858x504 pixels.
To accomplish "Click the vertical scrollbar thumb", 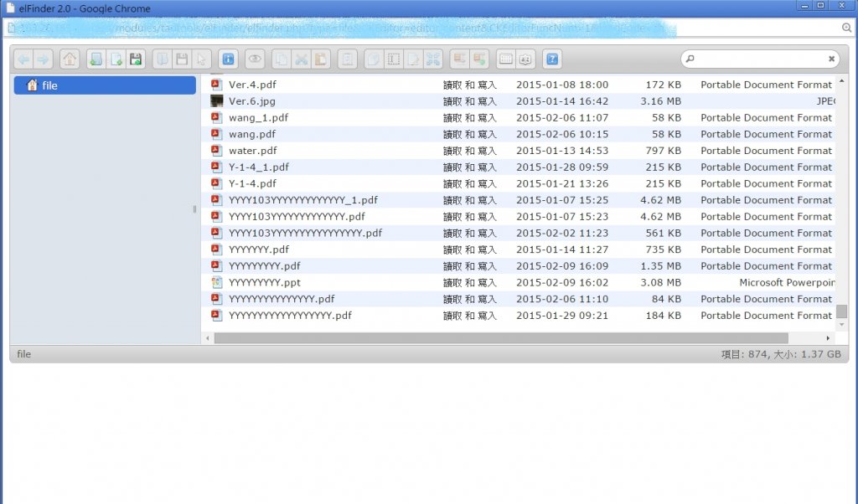I will click(841, 311).
